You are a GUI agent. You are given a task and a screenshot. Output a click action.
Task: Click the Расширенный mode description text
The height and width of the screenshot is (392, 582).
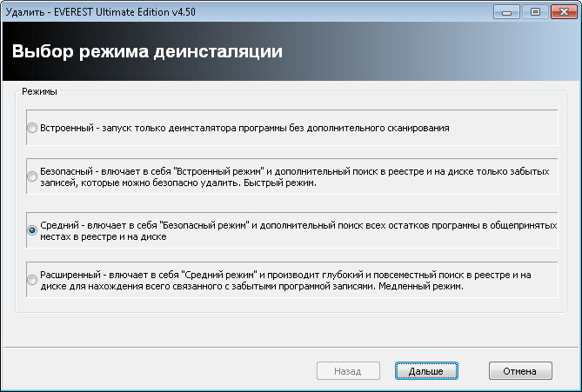coord(285,281)
